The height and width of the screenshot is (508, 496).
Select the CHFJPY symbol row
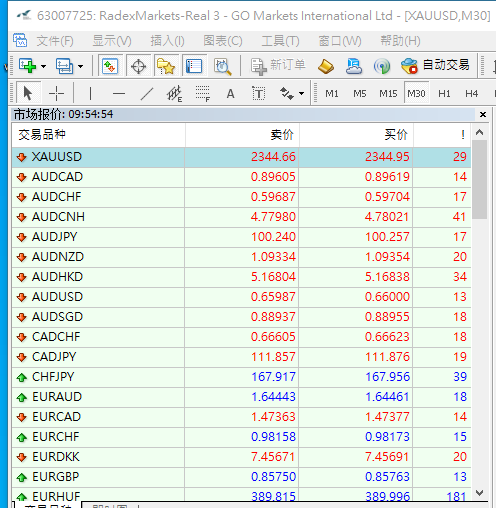(241, 377)
